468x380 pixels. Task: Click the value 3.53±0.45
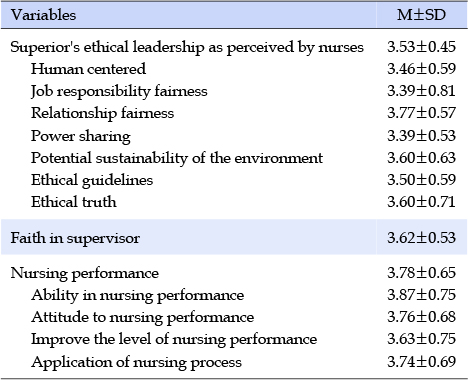421,47
